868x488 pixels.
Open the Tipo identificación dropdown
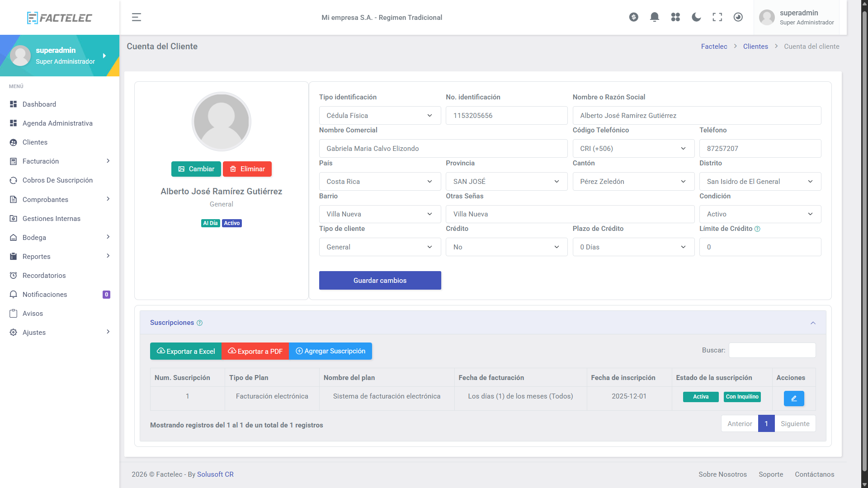coord(380,116)
